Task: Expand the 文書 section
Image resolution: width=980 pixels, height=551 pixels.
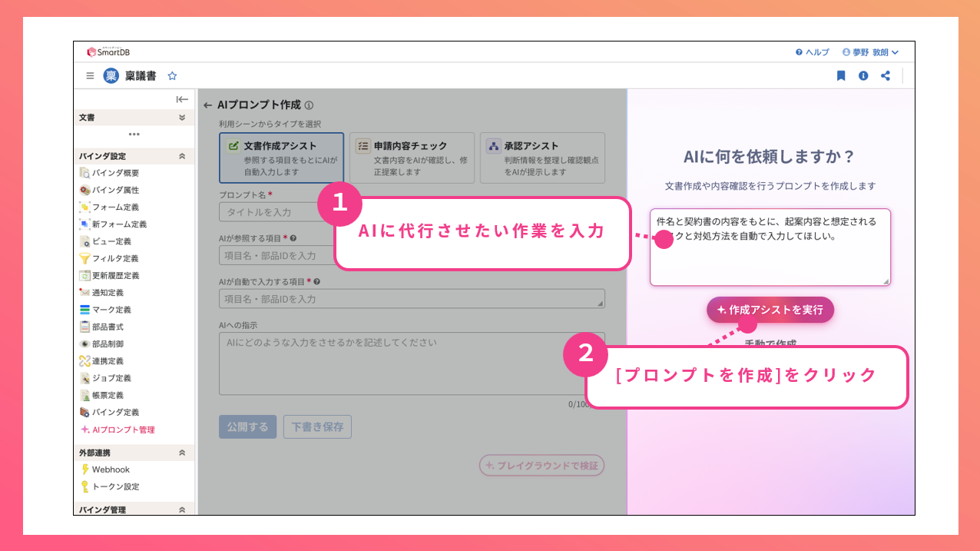Action: [182, 118]
